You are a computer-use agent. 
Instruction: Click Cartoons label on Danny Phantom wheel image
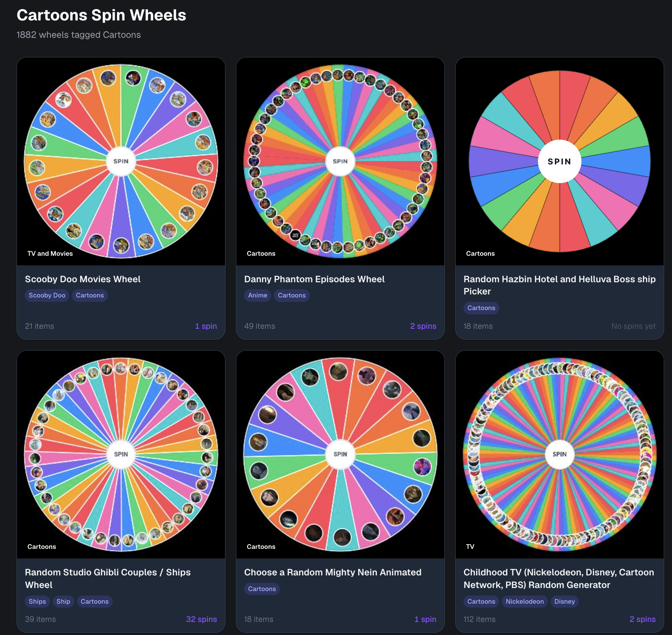[261, 254]
